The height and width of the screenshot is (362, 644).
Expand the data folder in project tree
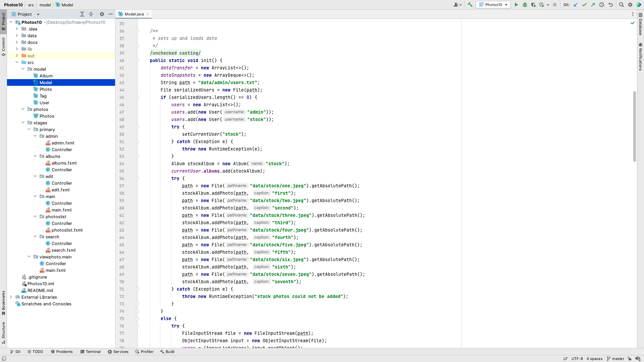16,36
